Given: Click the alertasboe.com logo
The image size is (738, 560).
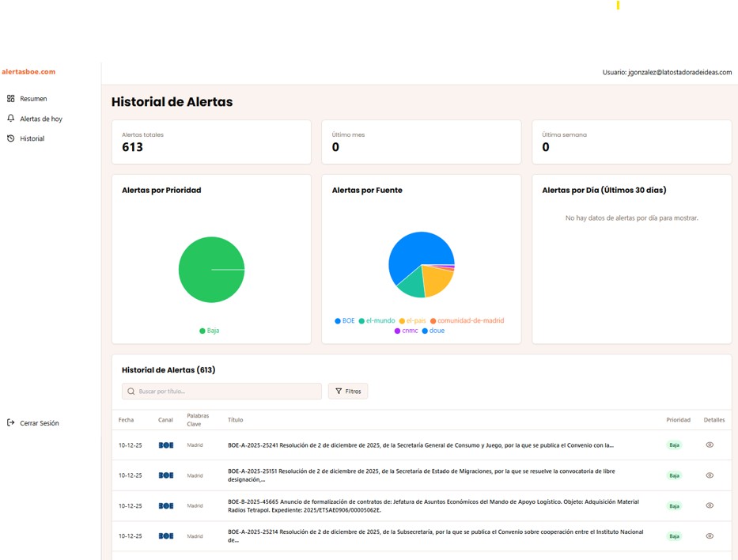Looking at the screenshot, I should point(28,71).
